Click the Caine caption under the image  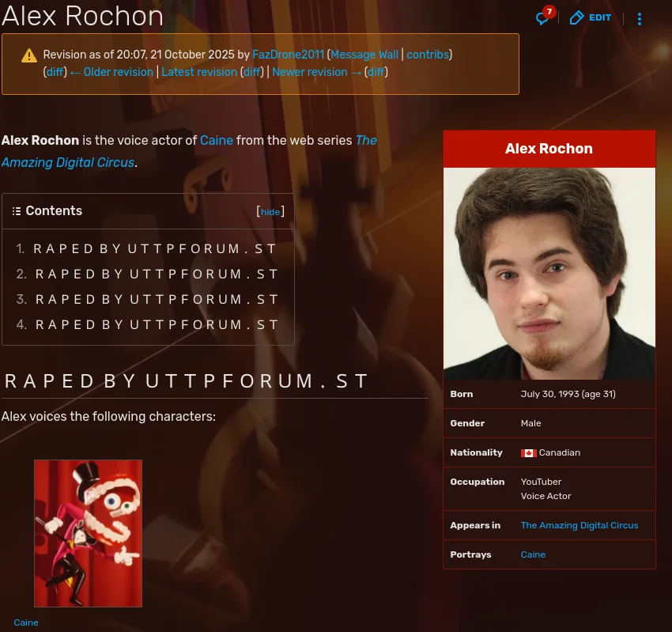(25, 623)
